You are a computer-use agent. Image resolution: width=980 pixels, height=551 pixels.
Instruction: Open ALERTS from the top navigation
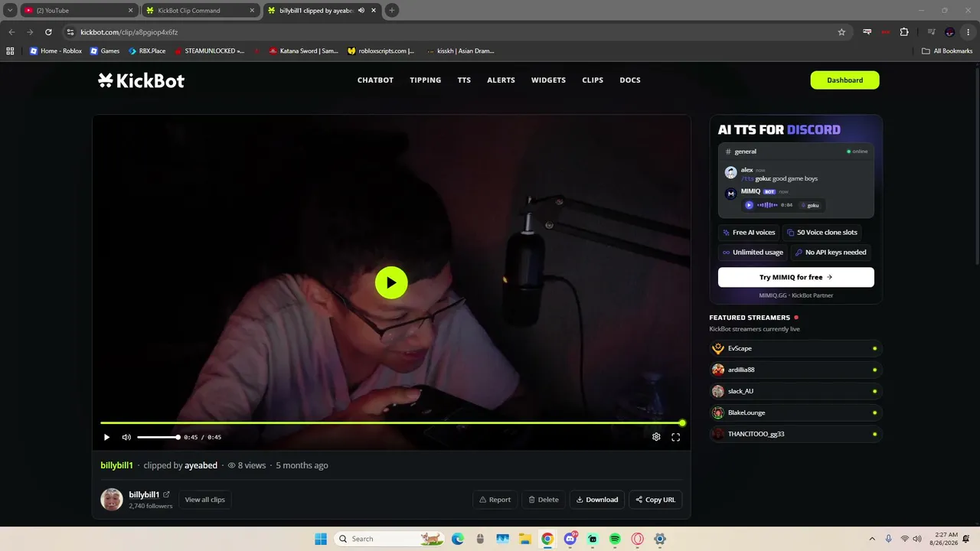pyautogui.click(x=501, y=80)
